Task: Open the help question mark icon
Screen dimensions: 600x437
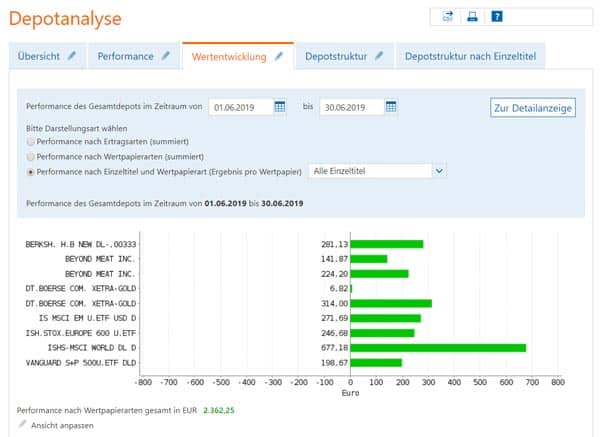Action: pyautogui.click(x=497, y=16)
